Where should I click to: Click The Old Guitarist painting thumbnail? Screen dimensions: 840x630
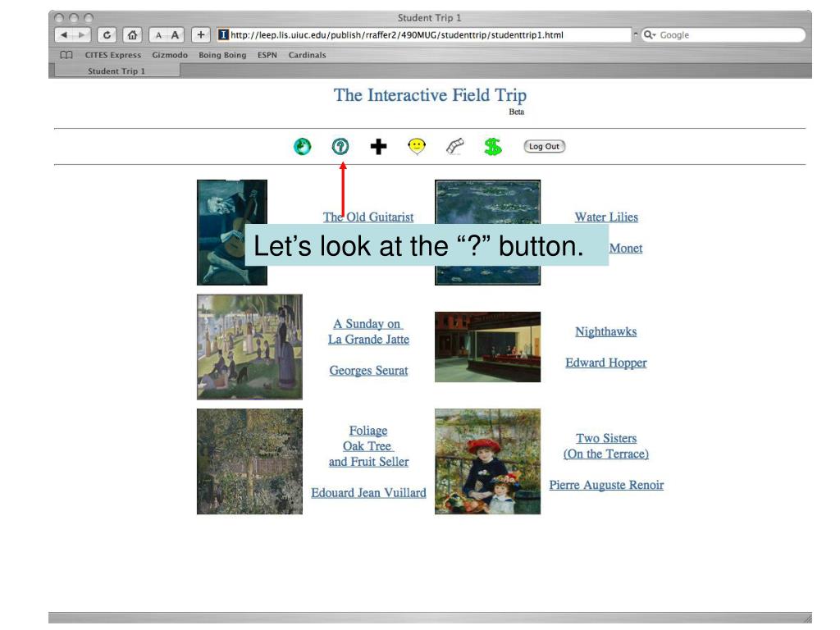click(232, 232)
